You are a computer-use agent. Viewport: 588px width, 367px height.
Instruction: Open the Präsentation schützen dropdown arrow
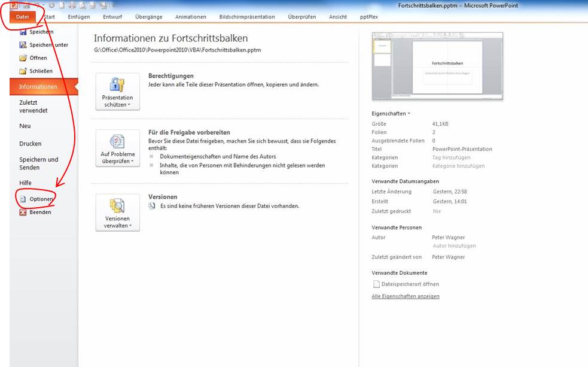(x=129, y=105)
